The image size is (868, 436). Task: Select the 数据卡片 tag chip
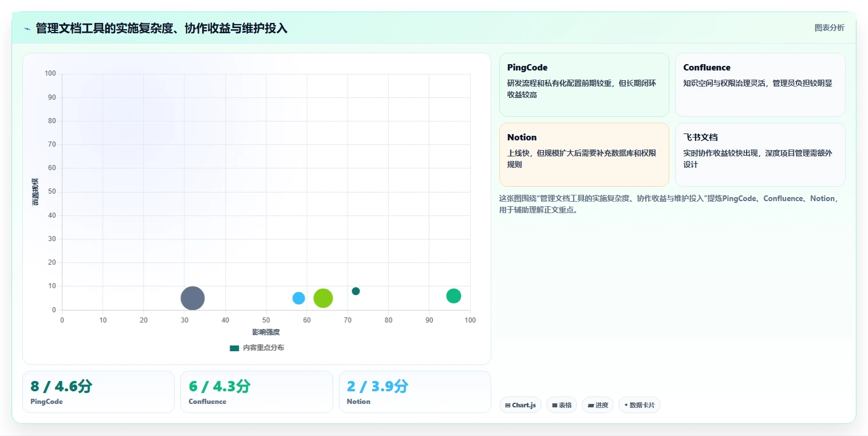pos(640,405)
